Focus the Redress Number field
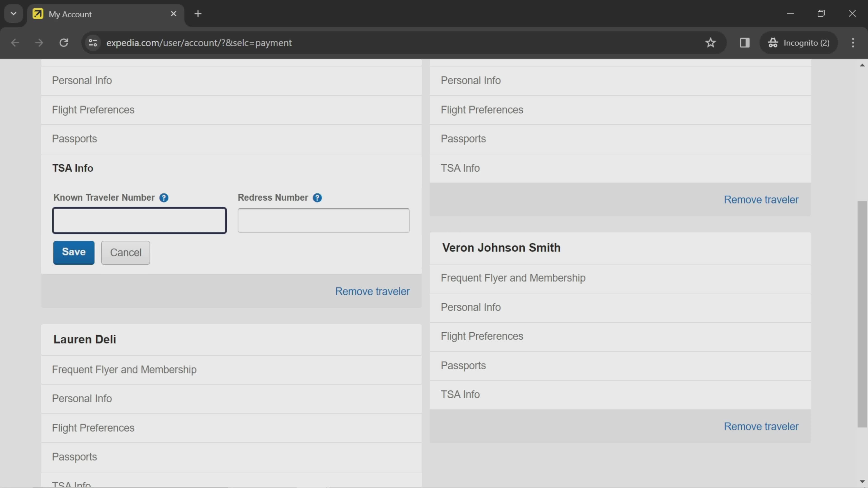 coord(323,220)
